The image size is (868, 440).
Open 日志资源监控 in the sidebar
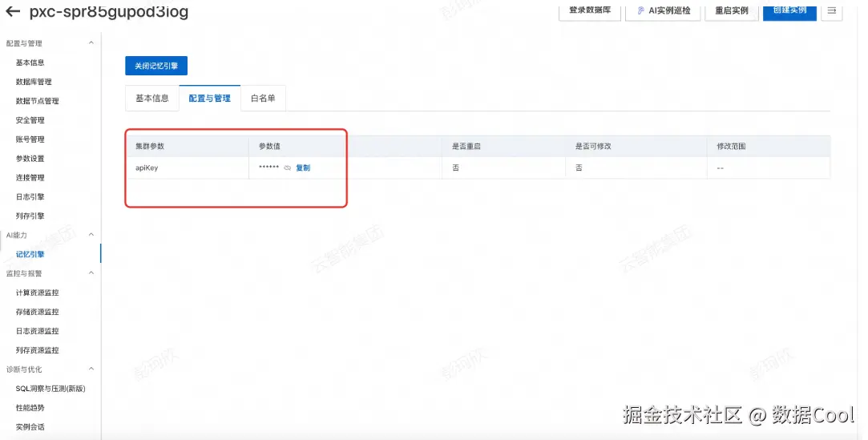coord(37,331)
